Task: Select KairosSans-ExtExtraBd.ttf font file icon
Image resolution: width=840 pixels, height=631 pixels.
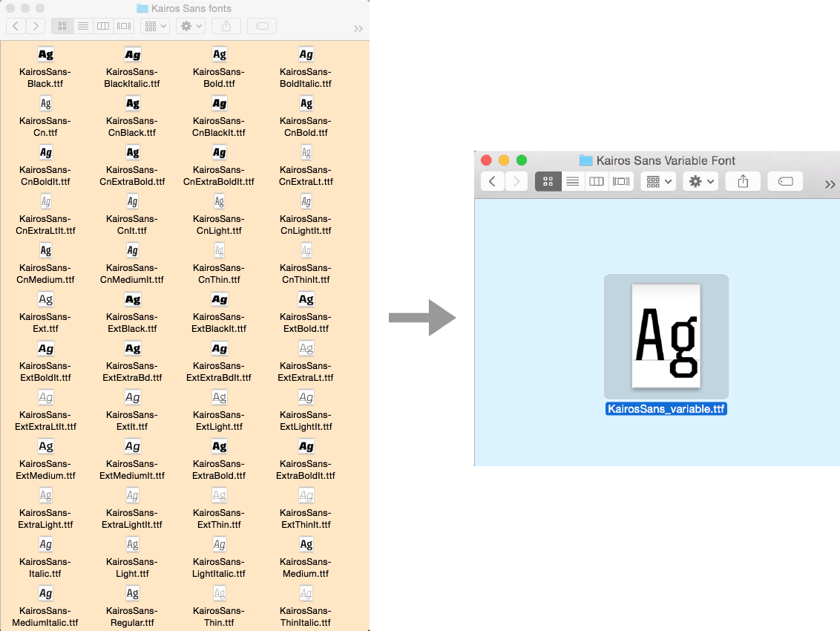Action: (x=132, y=348)
